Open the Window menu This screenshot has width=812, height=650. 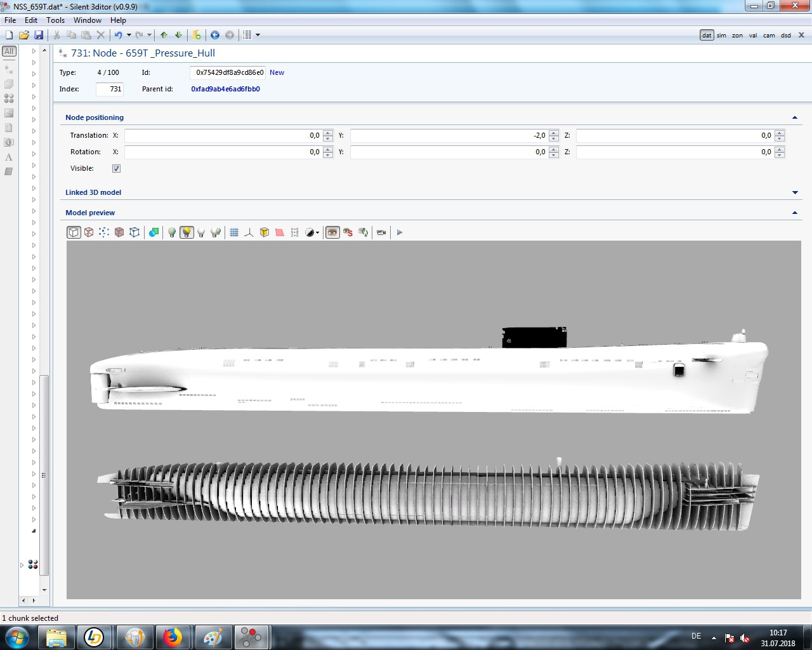coord(88,20)
